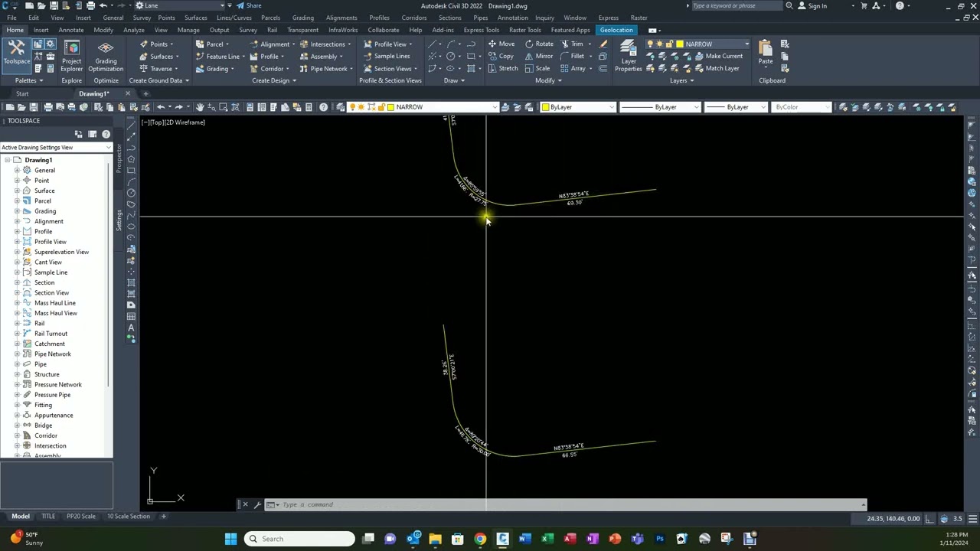Screen dimensions: 980x551
Task: Click the yellow ByLayer color swatch
Action: point(545,107)
